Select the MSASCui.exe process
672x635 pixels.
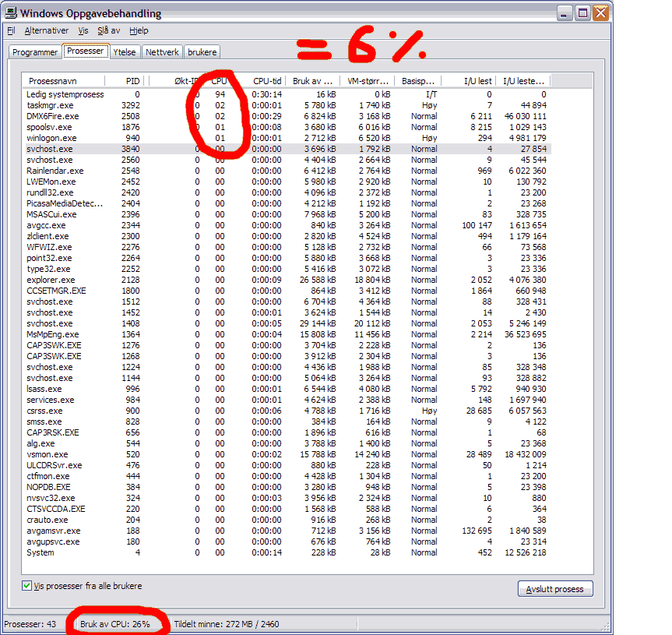[287, 214]
